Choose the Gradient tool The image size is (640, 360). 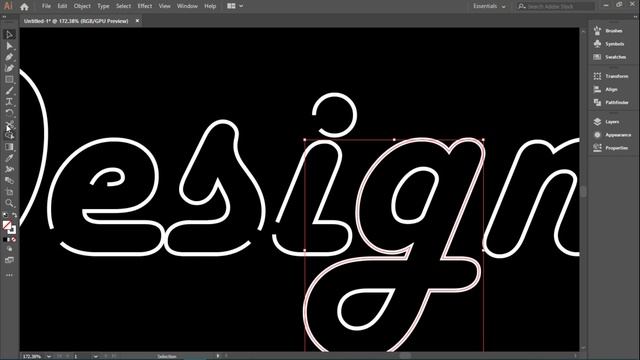pos(9,147)
